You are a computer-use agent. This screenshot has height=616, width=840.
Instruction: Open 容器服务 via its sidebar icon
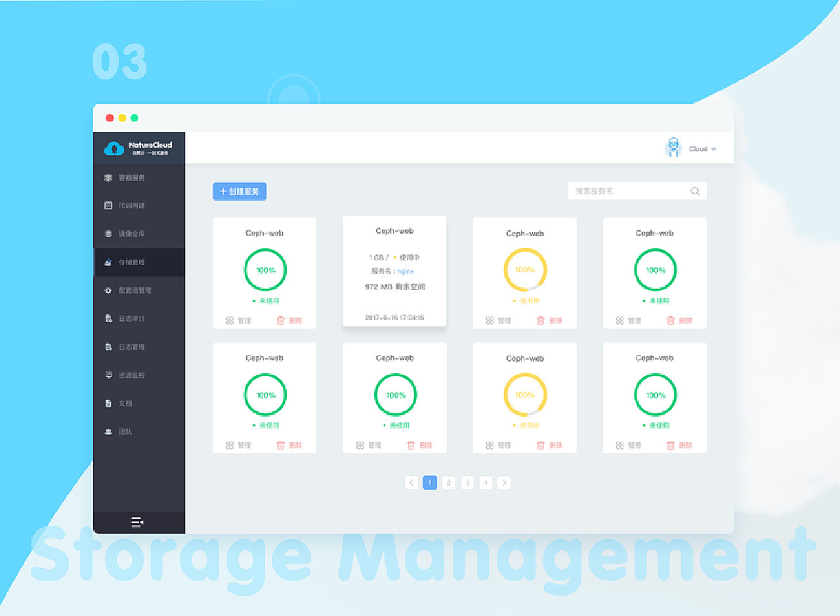coord(109,178)
